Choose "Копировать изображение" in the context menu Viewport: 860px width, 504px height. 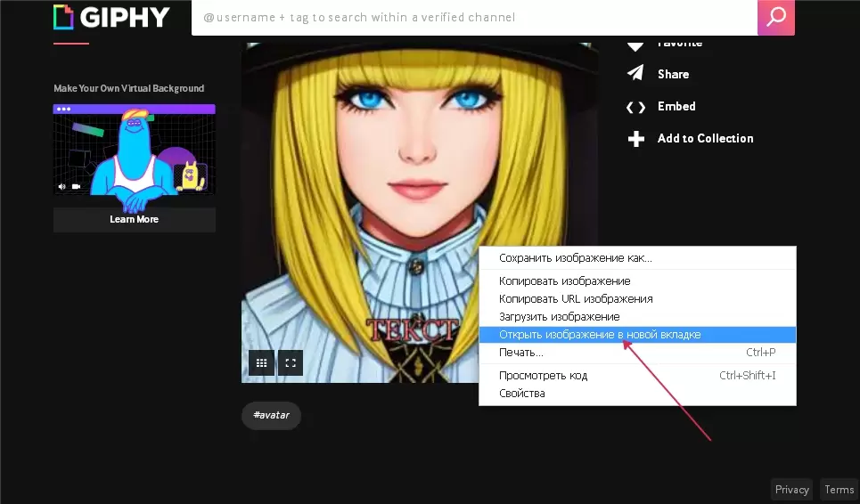coord(564,281)
